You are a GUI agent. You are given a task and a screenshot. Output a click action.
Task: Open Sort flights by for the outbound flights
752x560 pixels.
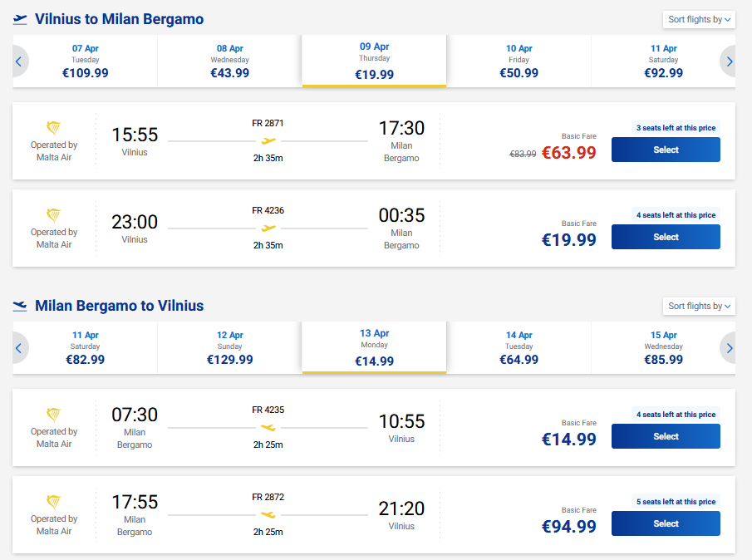[699, 19]
